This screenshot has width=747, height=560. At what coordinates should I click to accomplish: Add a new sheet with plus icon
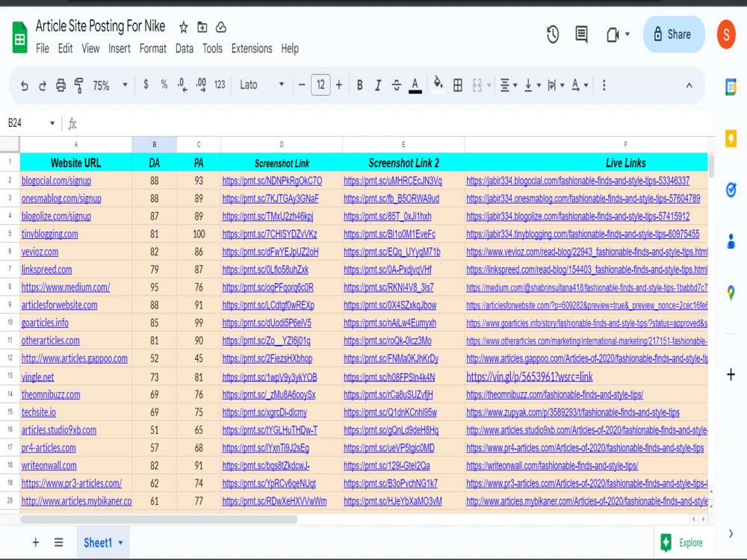36,542
